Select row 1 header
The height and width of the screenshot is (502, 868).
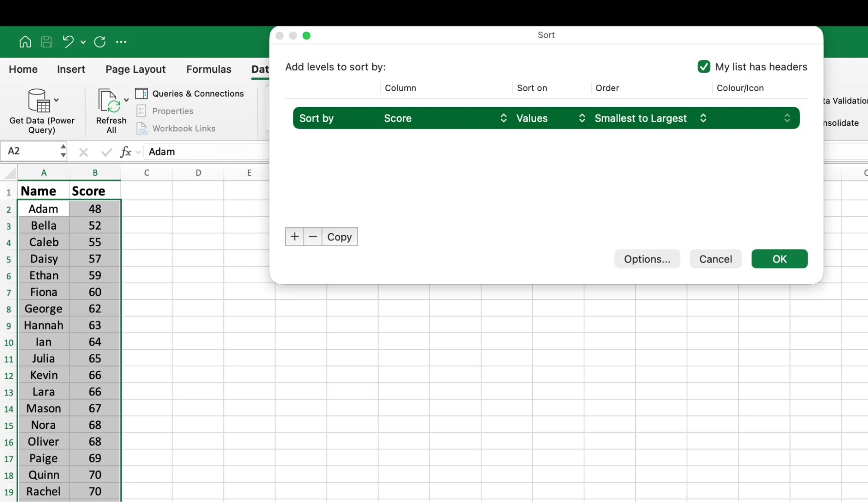pyautogui.click(x=9, y=192)
